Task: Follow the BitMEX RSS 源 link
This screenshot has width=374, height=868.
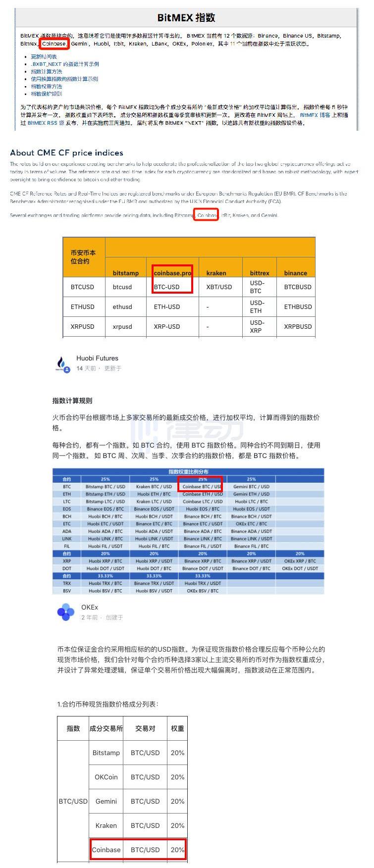Action: tap(46, 123)
